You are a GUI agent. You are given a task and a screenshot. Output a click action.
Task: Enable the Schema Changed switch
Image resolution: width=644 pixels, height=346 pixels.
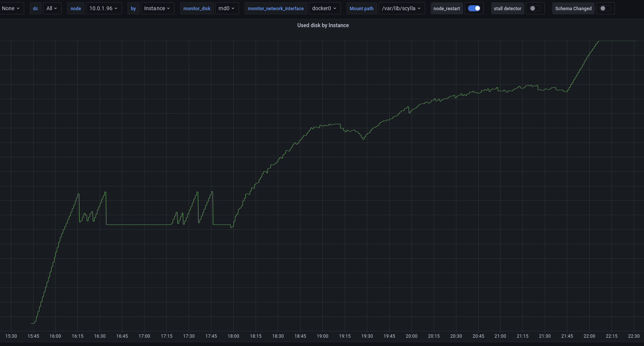coord(605,8)
